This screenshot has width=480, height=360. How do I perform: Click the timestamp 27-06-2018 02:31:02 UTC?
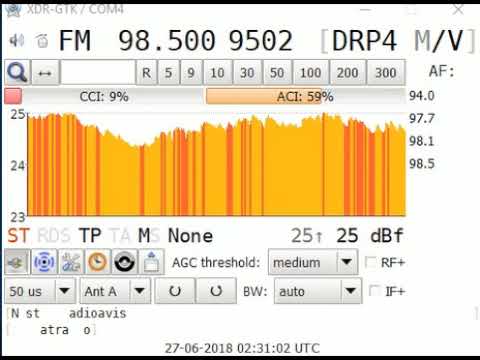click(x=242, y=348)
